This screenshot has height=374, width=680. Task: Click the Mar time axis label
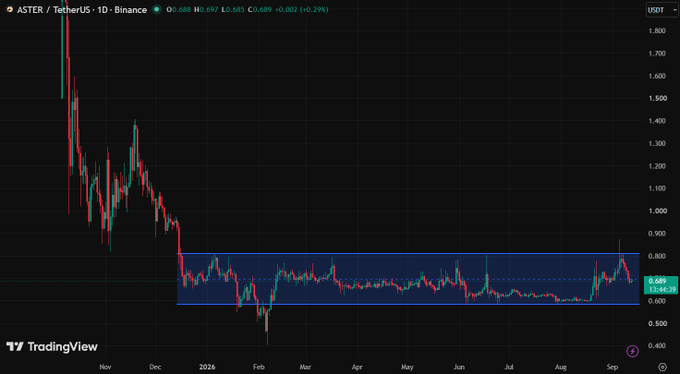305,367
